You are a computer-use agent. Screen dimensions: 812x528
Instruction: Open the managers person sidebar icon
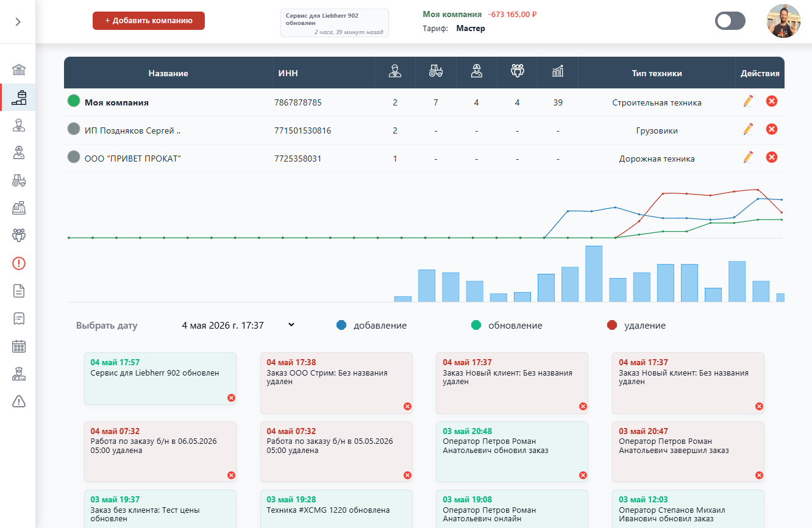click(19, 125)
